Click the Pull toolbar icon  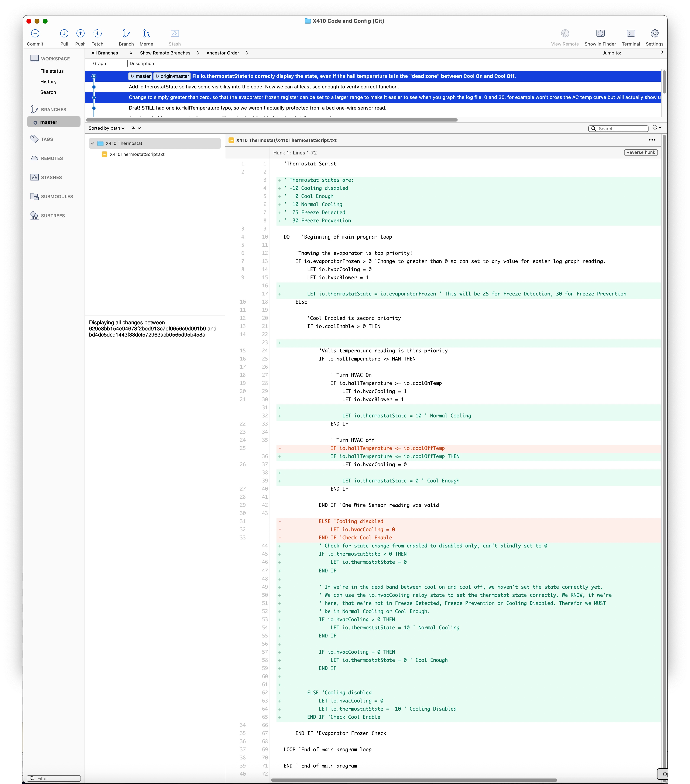tap(64, 33)
